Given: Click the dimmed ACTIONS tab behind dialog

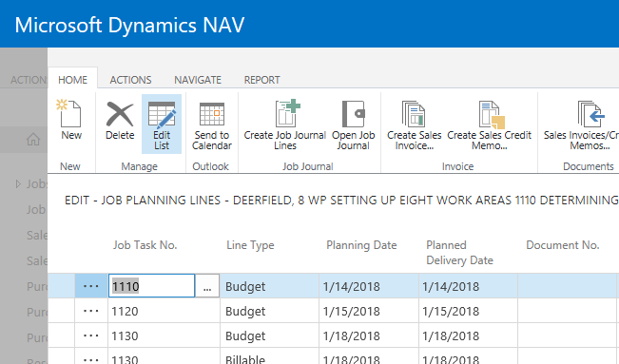Looking at the screenshot, I should tap(28, 80).
